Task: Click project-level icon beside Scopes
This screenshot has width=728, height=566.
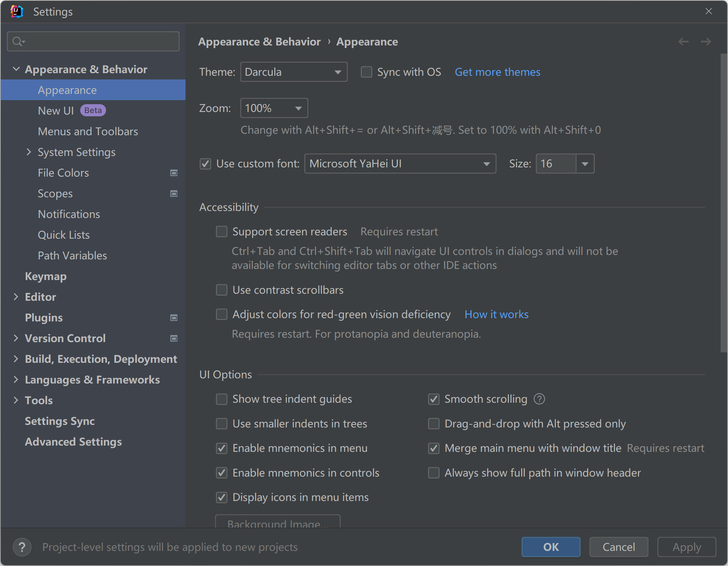Action: pos(174,194)
